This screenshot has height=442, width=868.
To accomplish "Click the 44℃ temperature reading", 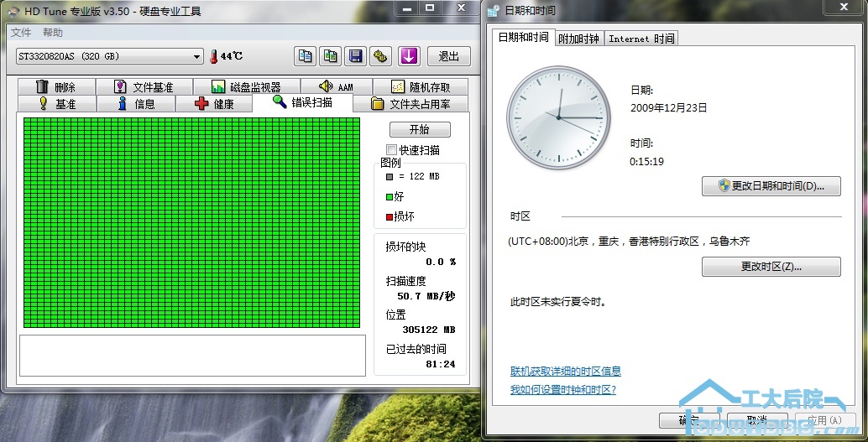I will 232,56.
